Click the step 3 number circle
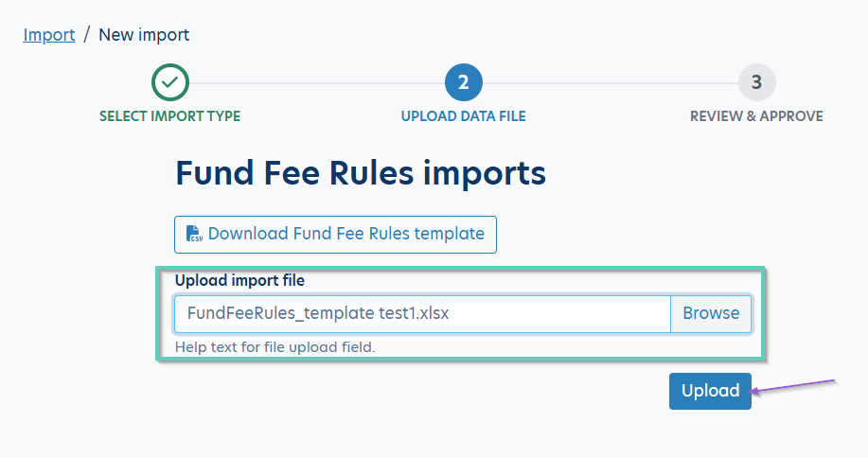 (756, 83)
